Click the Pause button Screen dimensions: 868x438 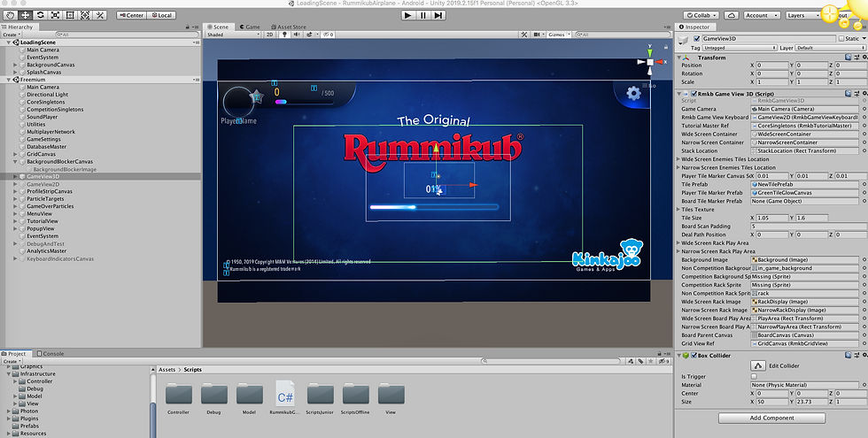tap(423, 15)
